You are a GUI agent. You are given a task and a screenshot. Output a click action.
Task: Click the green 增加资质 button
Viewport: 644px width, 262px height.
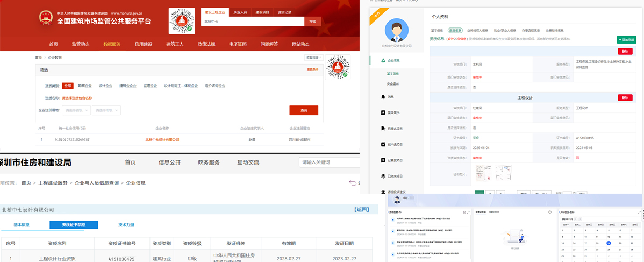pos(626,40)
